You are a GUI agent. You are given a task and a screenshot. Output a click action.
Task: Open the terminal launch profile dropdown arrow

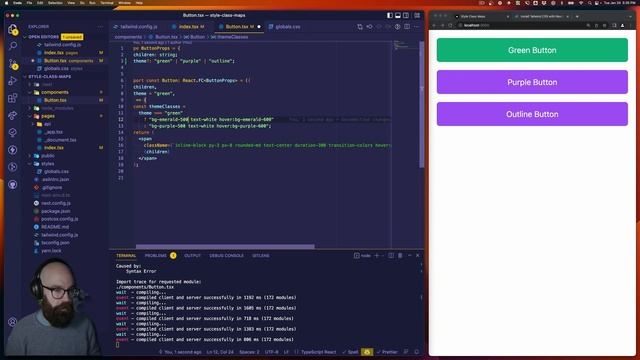pyautogui.click(x=382, y=256)
